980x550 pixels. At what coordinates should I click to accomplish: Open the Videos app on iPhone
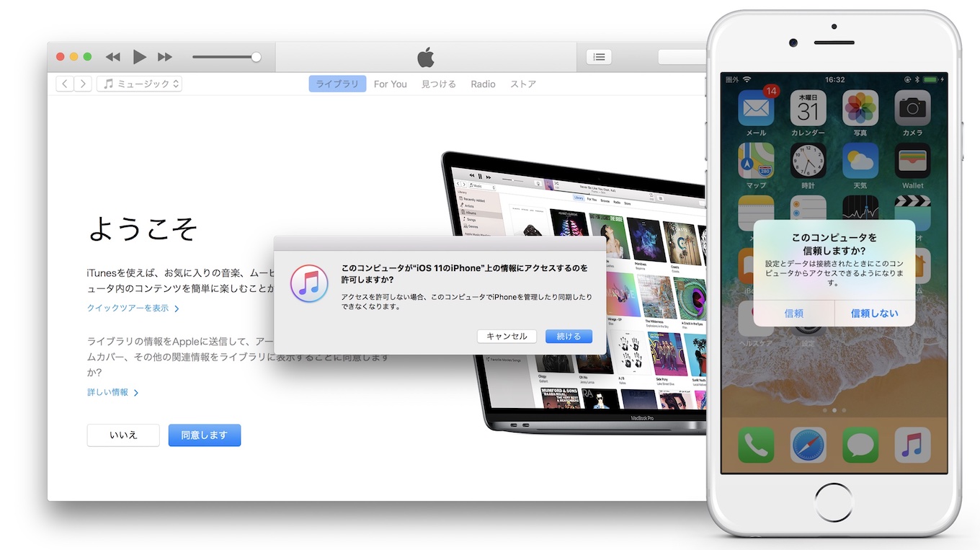click(912, 208)
